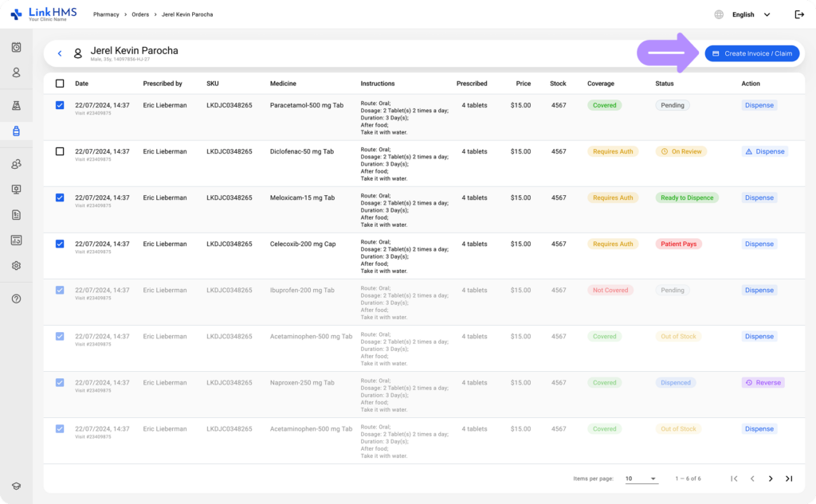Open the users group sidebar icon
The height and width of the screenshot is (504, 816).
click(16, 164)
